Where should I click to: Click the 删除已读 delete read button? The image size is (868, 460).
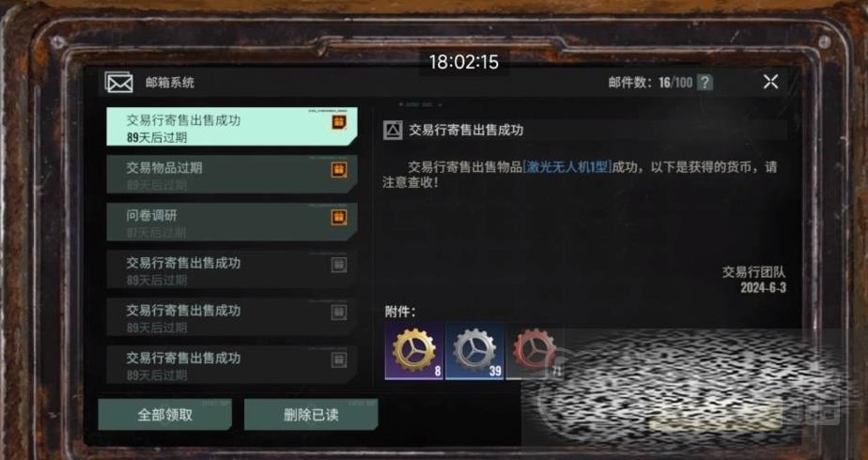point(311,415)
